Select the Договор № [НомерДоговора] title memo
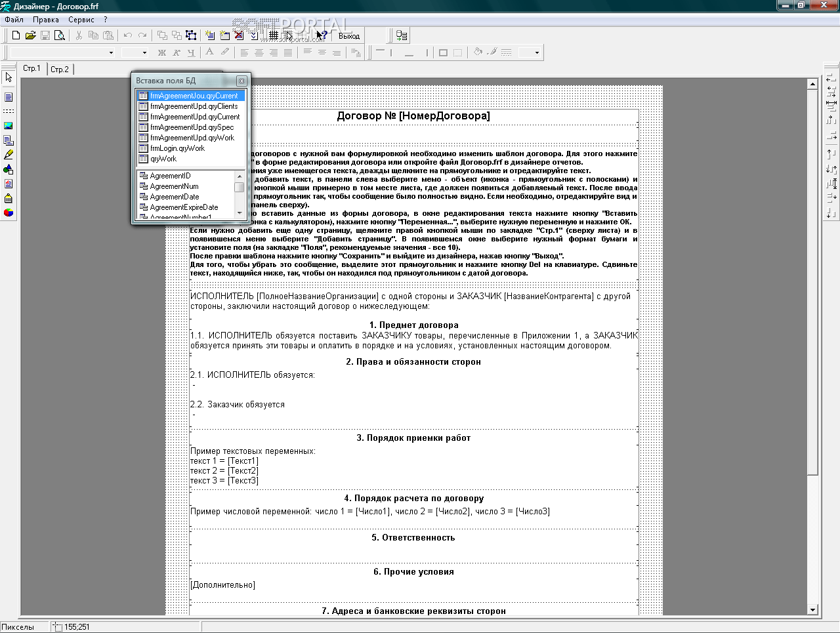This screenshot has width=840, height=633. 413,116
